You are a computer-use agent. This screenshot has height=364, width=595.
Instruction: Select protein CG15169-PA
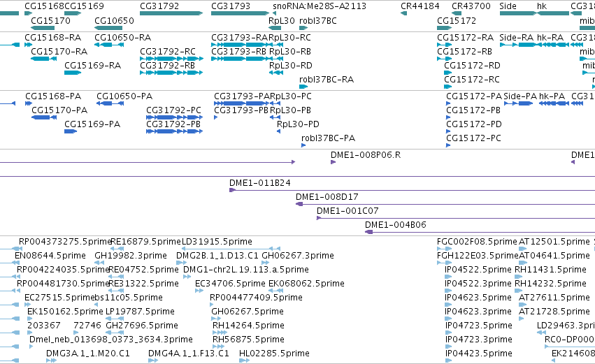[71, 131]
